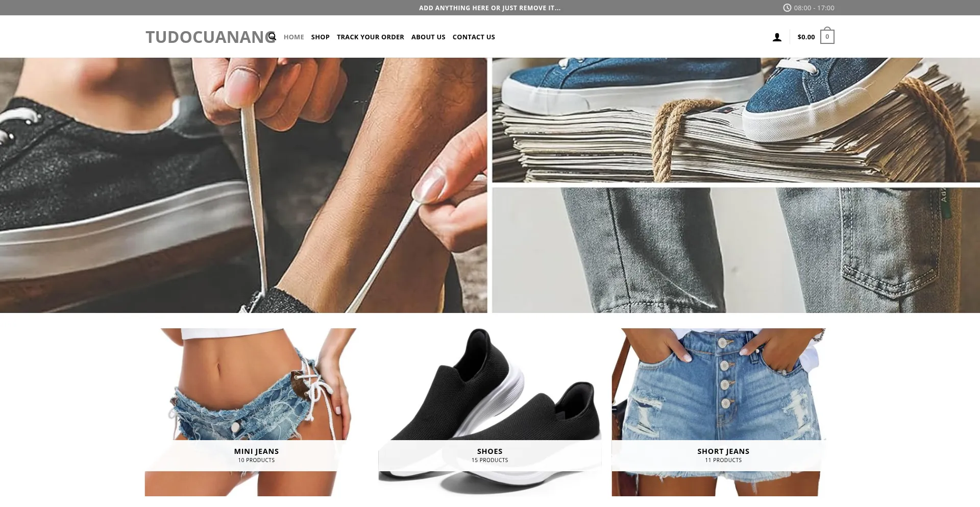Click the 08:00 - 17:00 hours text

tap(814, 8)
